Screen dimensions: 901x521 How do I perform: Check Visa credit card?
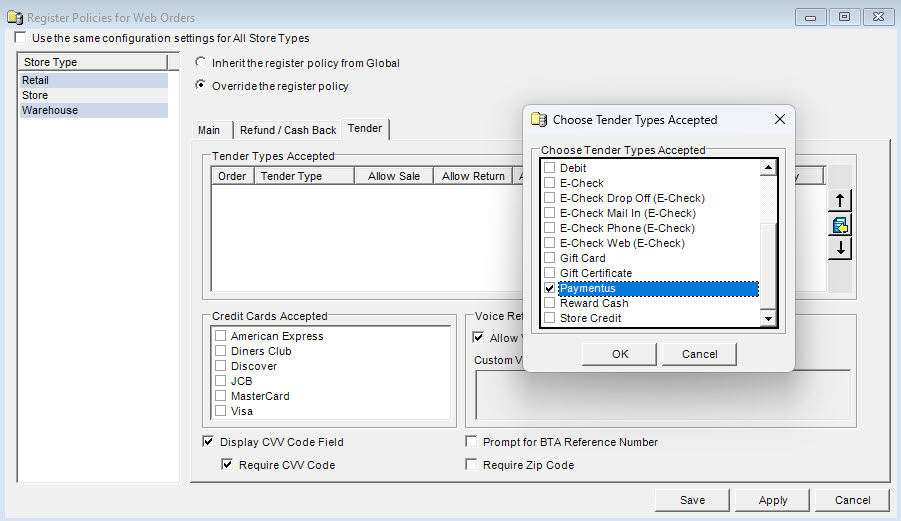click(x=220, y=410)
